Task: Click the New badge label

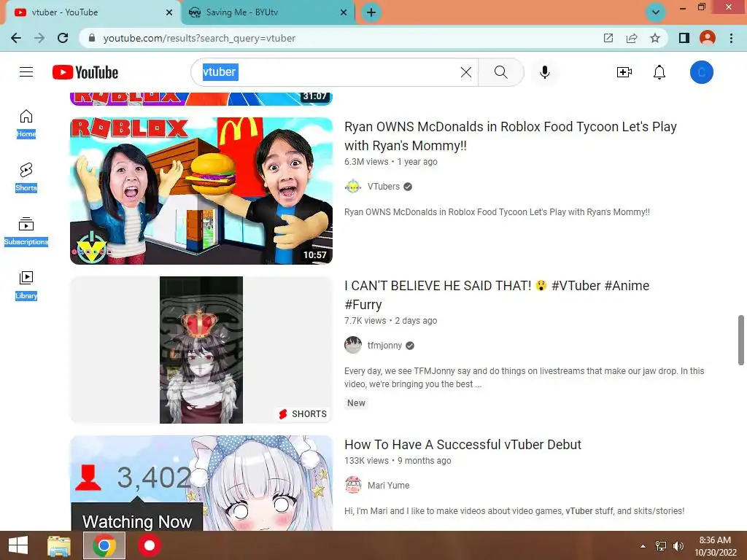Action: pyautogui.click(x=356, y=402)
